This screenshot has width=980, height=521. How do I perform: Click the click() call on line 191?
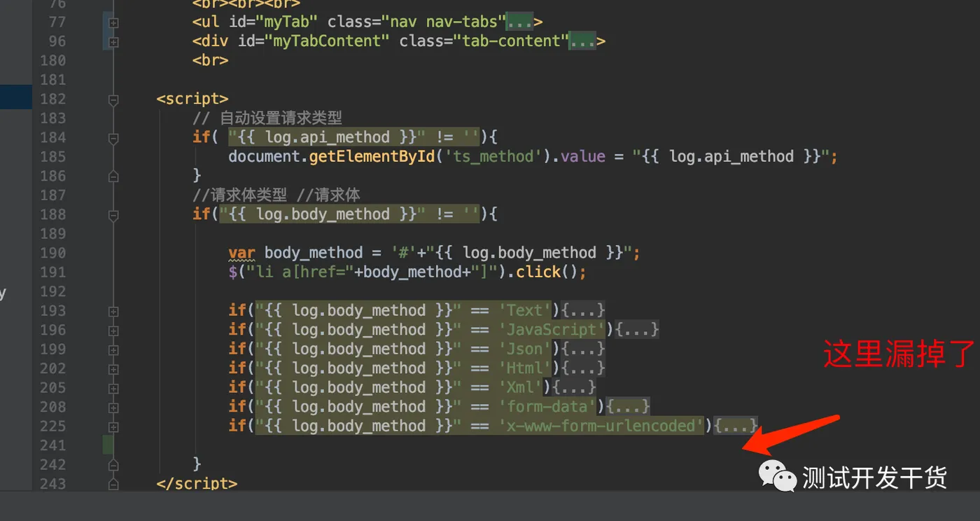point(551,272)
